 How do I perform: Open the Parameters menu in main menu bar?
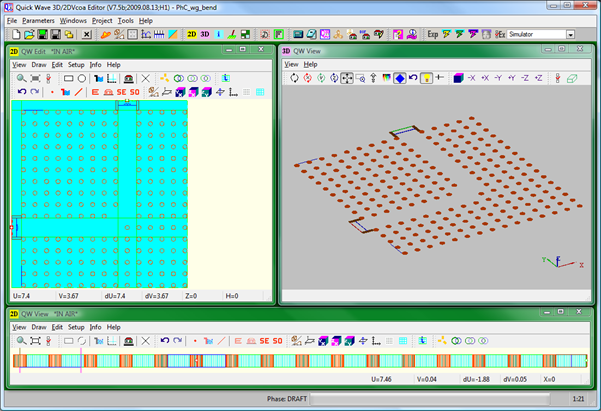38,20
